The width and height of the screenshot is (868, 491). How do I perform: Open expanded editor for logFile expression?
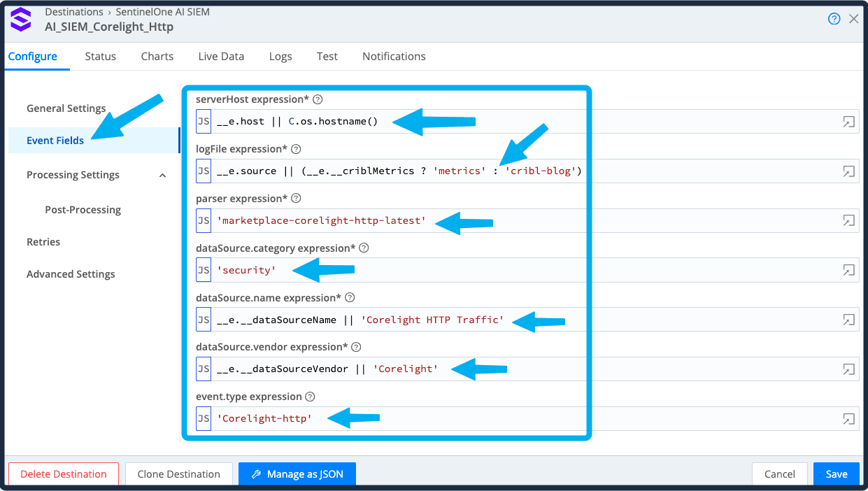coord(848,171)
